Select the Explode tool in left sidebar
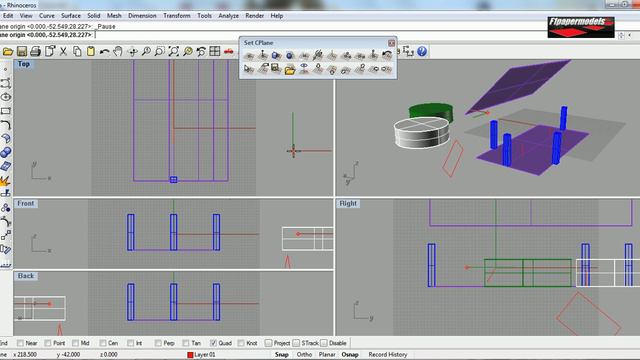 click(x=6, y=180)
